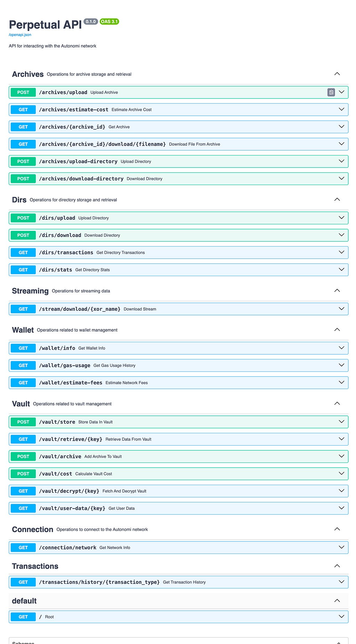Click path /archives/{archive_id}/download/{filename}
The width and height of the screenshot is (356, 644).
[x=102, y=144]
